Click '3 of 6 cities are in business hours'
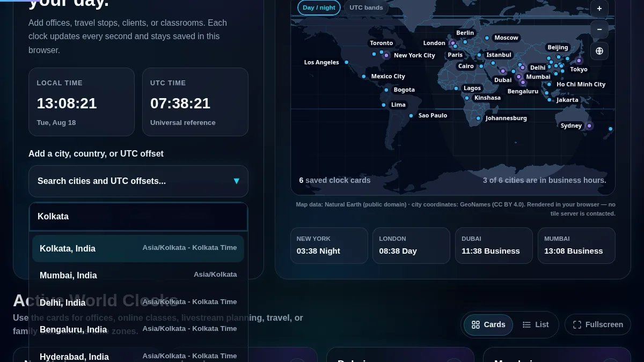Image resolution: width=644 pixels, height=362 pixels. [x=545, y=180]
